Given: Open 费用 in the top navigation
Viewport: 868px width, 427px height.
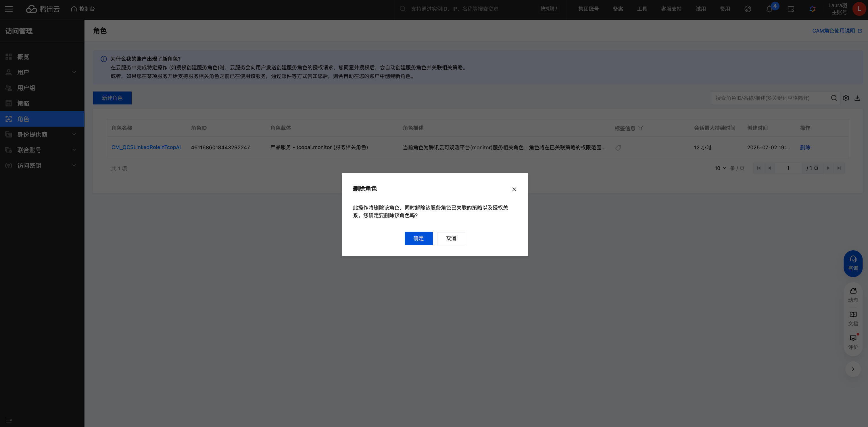Looking at the screenshot, I should click(725, 9).
